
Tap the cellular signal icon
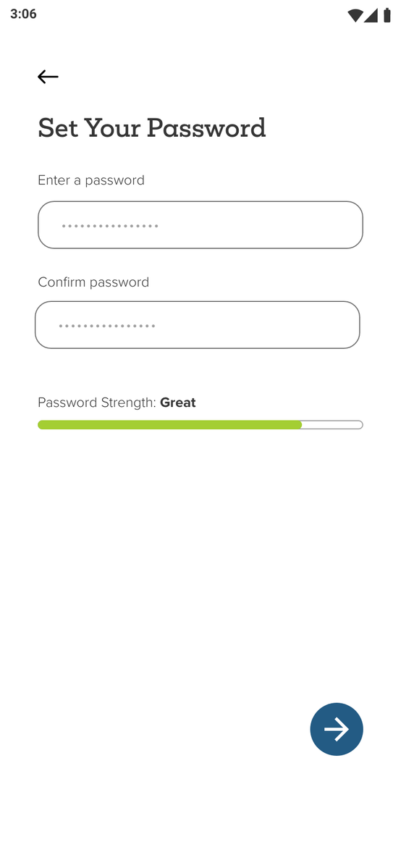(x=371, y=15)
